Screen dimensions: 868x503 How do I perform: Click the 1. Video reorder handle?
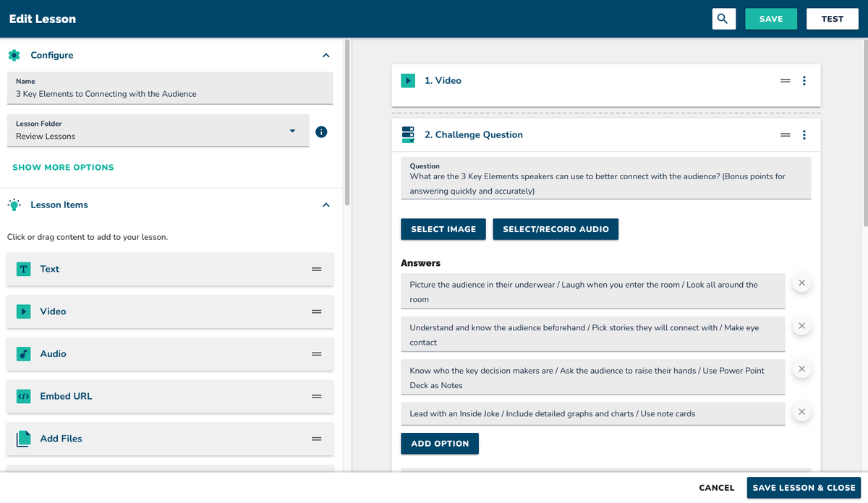tap(786, 81)
